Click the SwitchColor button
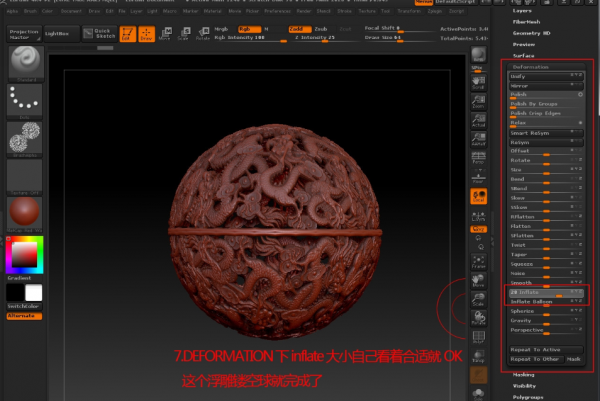The image size is (600, 401). (24, 306)
